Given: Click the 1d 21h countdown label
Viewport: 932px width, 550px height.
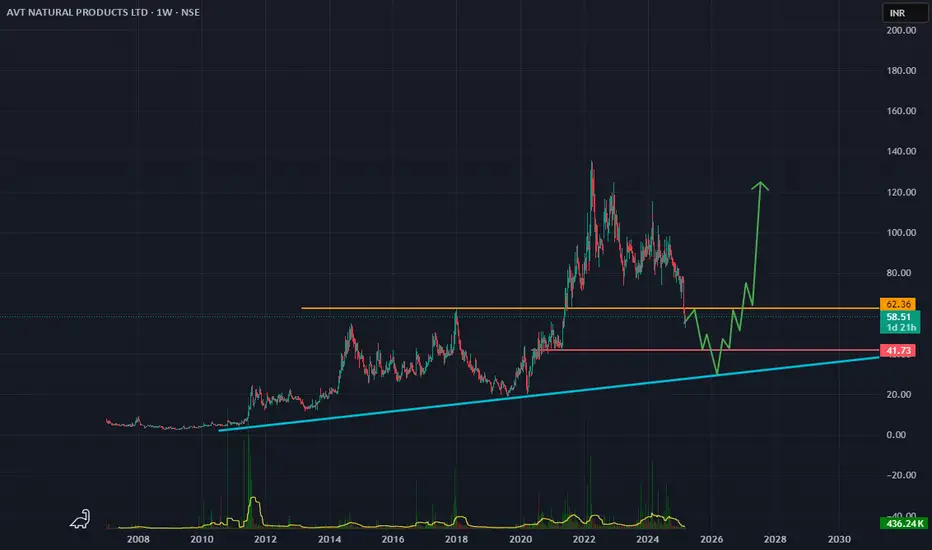Looking at the screenshot, I should click(x=899, y=328).
